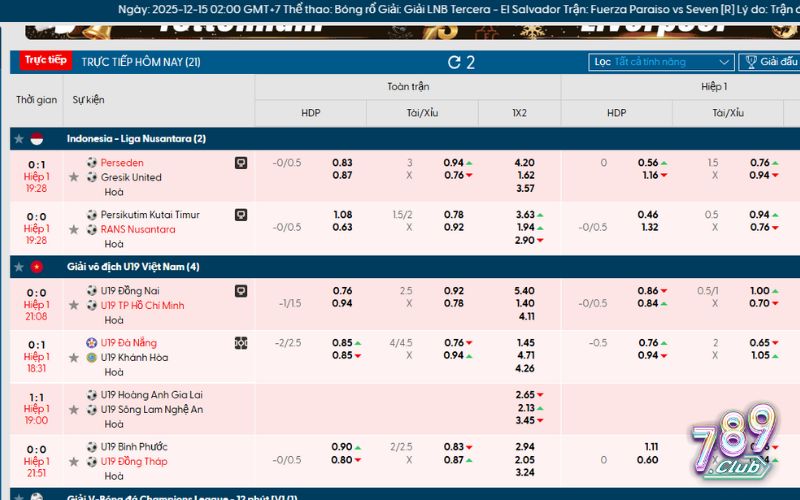Pick Perseden 1X2 win odds 4.20
800x500 pixels.
[524, 162]
